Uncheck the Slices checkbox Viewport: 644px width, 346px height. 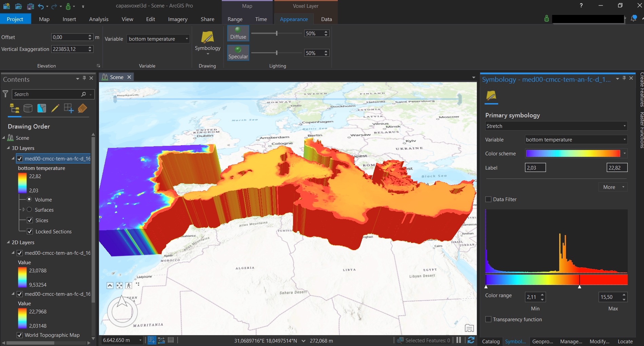[30, 220]
